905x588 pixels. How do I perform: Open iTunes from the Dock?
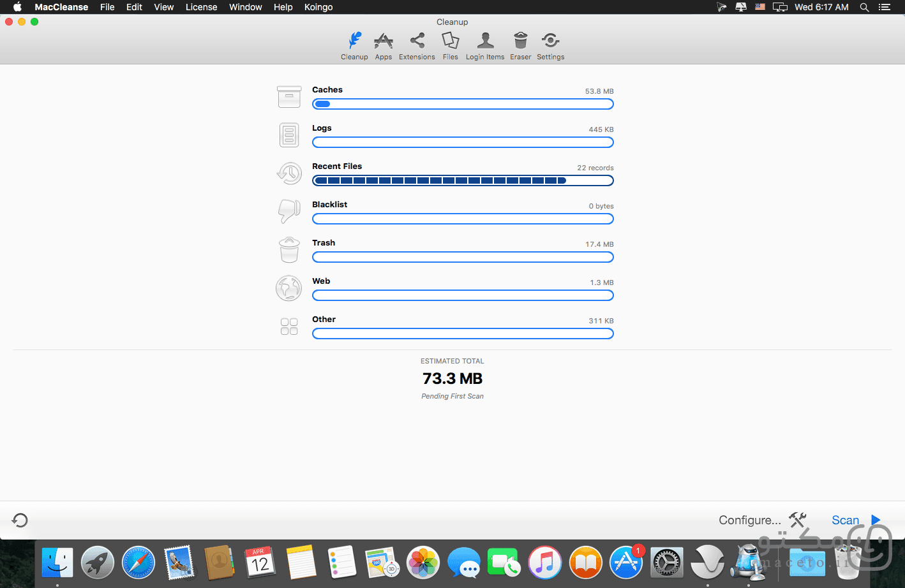click(545, 563)
